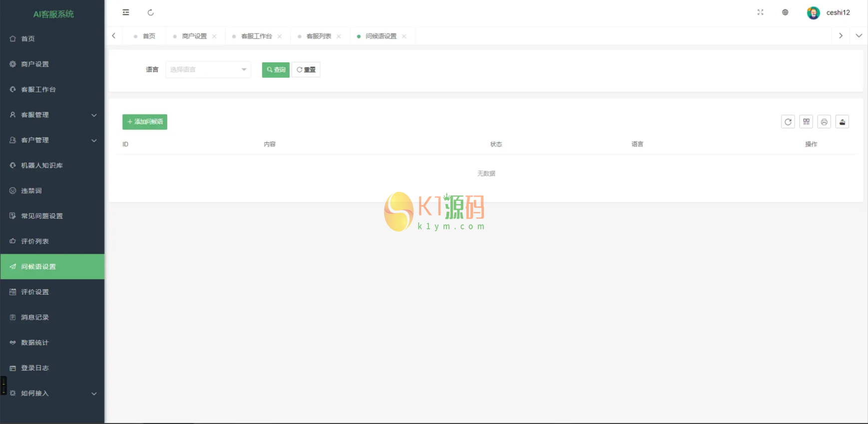Screen dimensions: 868x424
Task: Expand the 客服管理 sidebar submenu
Action: point(52,115)
